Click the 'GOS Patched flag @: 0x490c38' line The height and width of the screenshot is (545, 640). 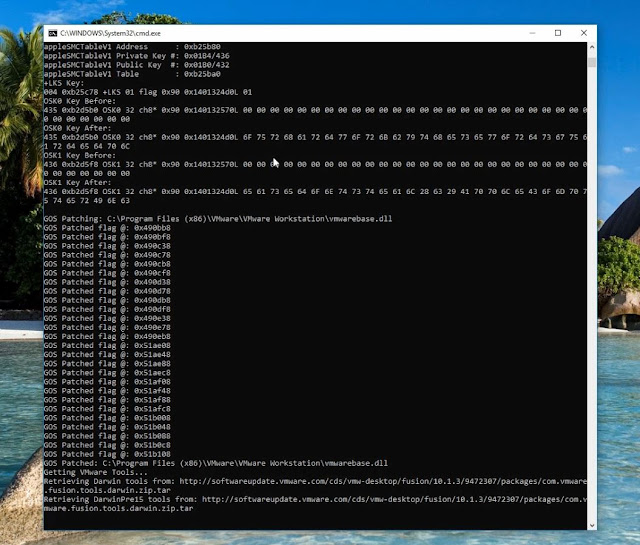[107, 246]
